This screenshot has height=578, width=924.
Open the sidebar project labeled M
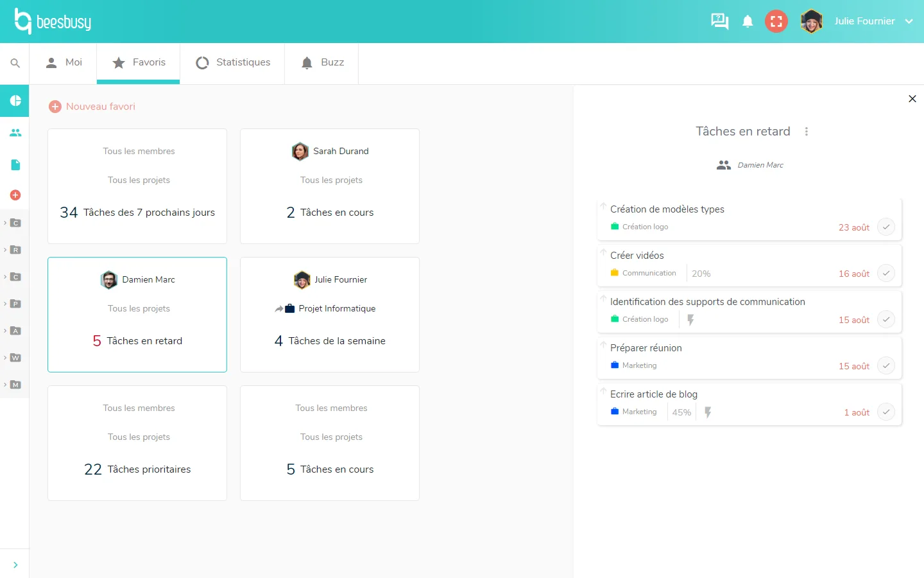16,385
